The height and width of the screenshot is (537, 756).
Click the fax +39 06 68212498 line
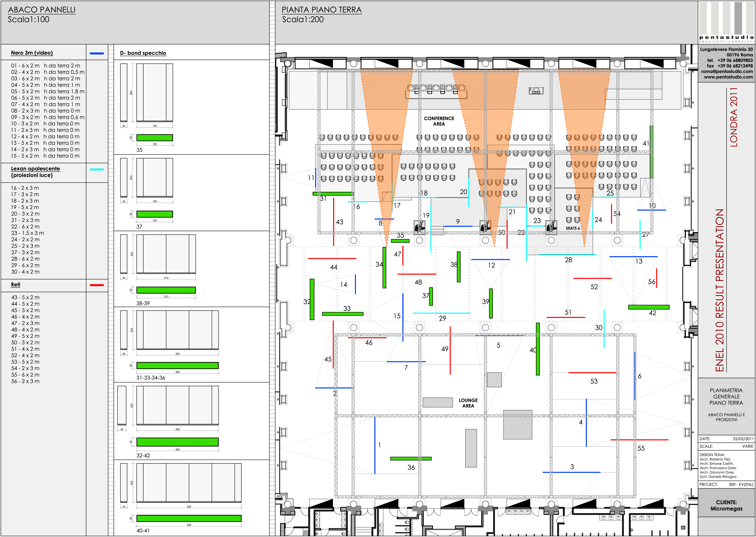coord(730,66)
